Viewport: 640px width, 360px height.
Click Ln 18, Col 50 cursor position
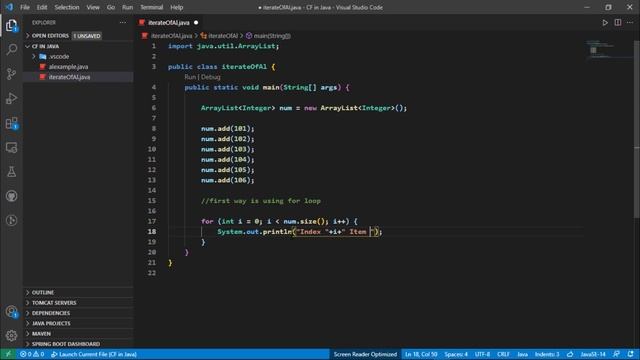pyautogui.click(x=421, y=354)
